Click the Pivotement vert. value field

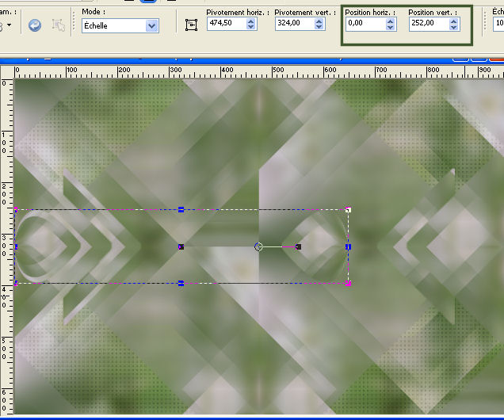(x=295, y=23)
